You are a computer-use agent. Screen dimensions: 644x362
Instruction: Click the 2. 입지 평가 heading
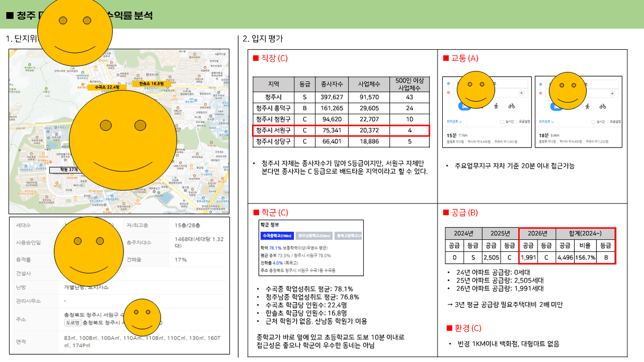click(x=263, y=39)
